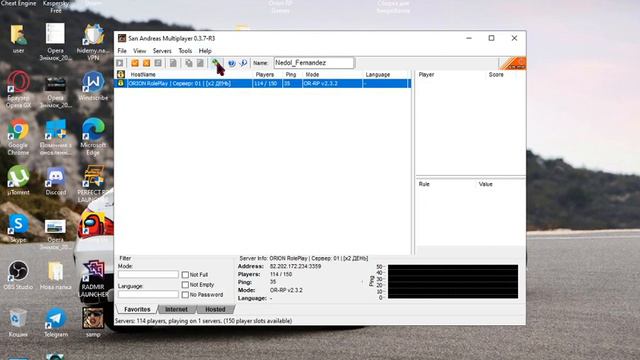Open the PERFECT RP LAUNCHER desktop shortcut
640x360 pixels.
[93, 184]
